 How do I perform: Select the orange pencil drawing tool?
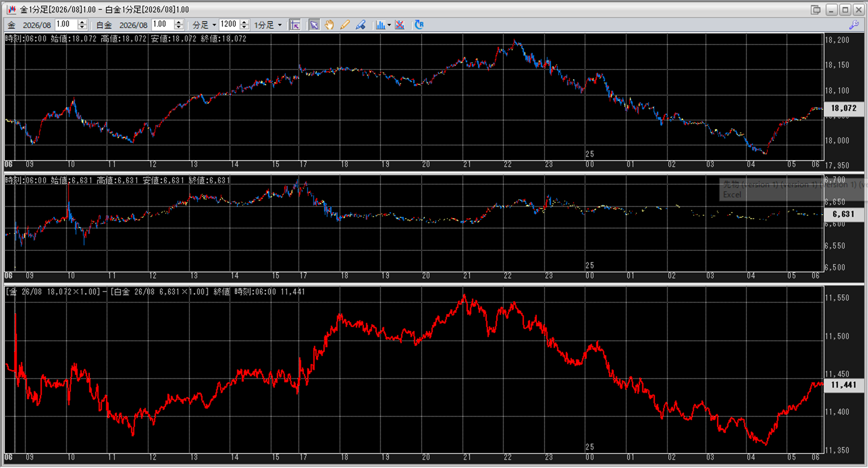click(x=345, y=25)
